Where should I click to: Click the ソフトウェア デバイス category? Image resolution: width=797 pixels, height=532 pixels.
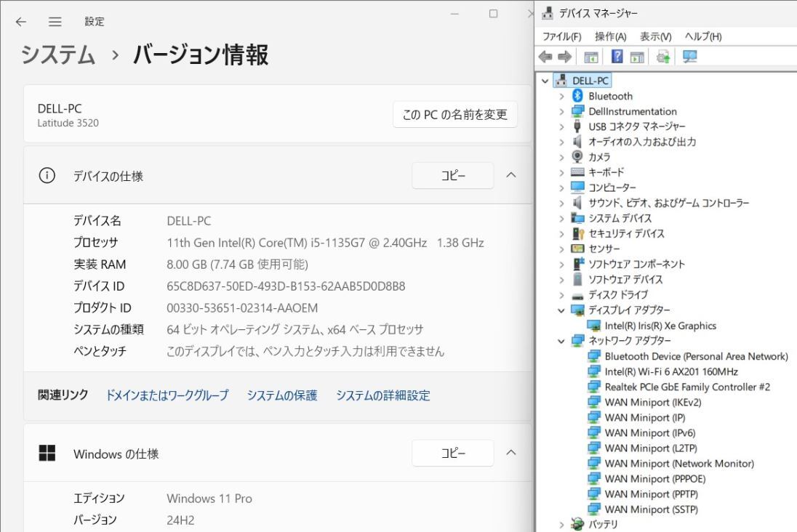[625, 279]
